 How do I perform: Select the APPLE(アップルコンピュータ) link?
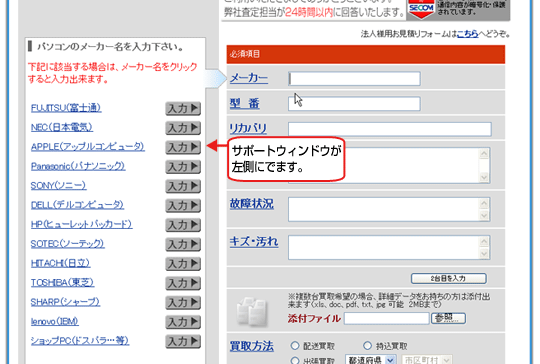click(87, 147)
